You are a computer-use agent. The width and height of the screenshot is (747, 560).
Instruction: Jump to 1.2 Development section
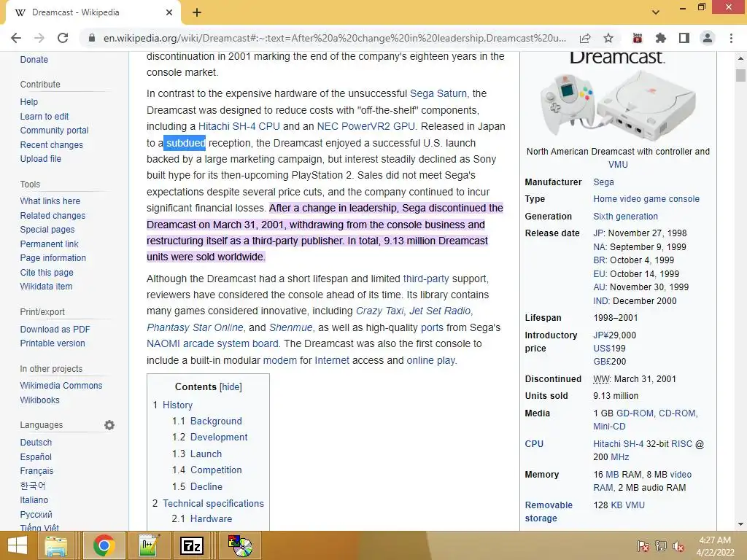coord(219,437)
